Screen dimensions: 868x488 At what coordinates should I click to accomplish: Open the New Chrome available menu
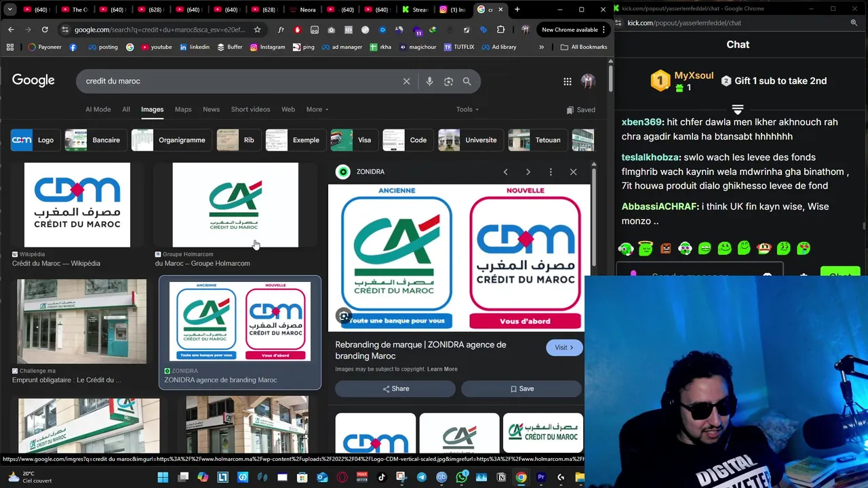click(574, 30)
